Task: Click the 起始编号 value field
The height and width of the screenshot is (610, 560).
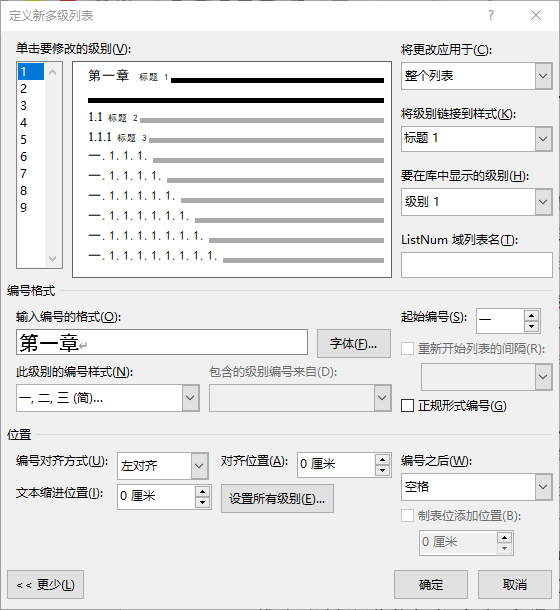Action: [500, 321]
